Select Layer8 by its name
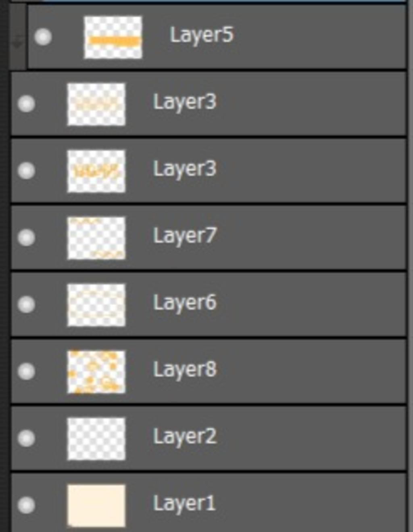Viewport: 413px width, 532px height. click(x=185, y=369)
